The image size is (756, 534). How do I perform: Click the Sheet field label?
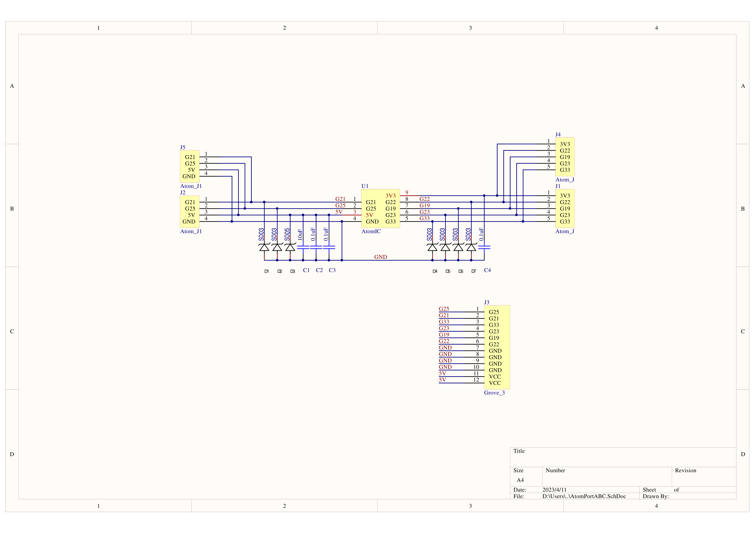point(649,490)
